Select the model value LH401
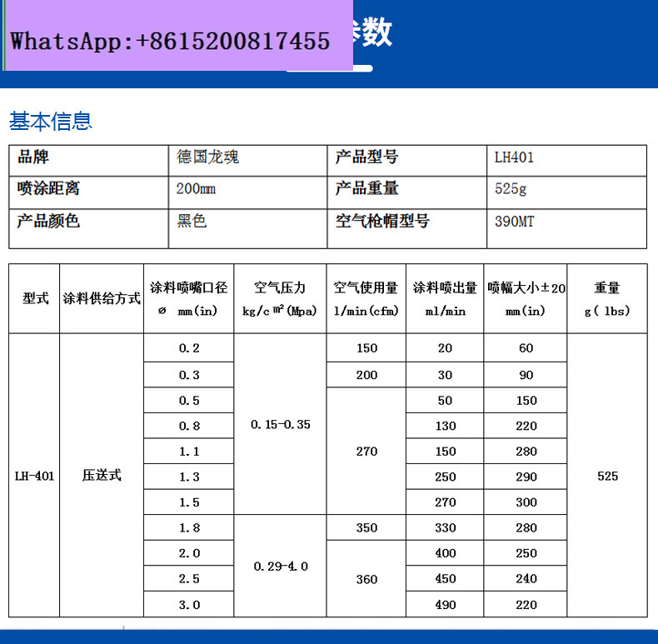658x644 pixels. point(514,157)
